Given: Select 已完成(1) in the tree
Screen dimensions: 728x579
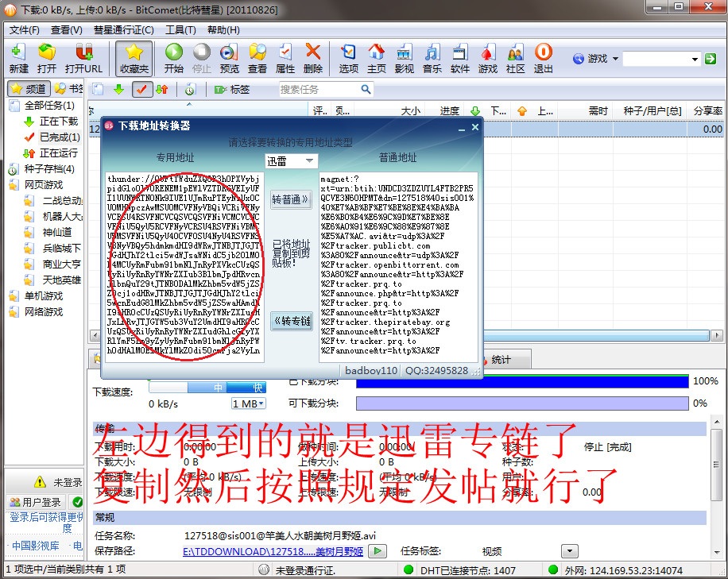Looking at the screenshot, I should (x=60, y=137).
